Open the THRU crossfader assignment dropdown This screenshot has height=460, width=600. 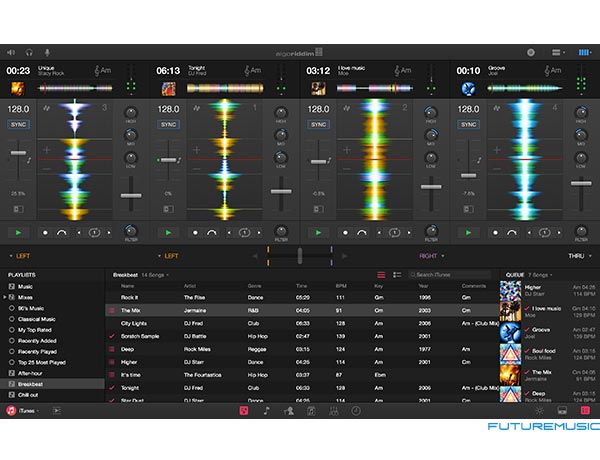coord(580,256)
